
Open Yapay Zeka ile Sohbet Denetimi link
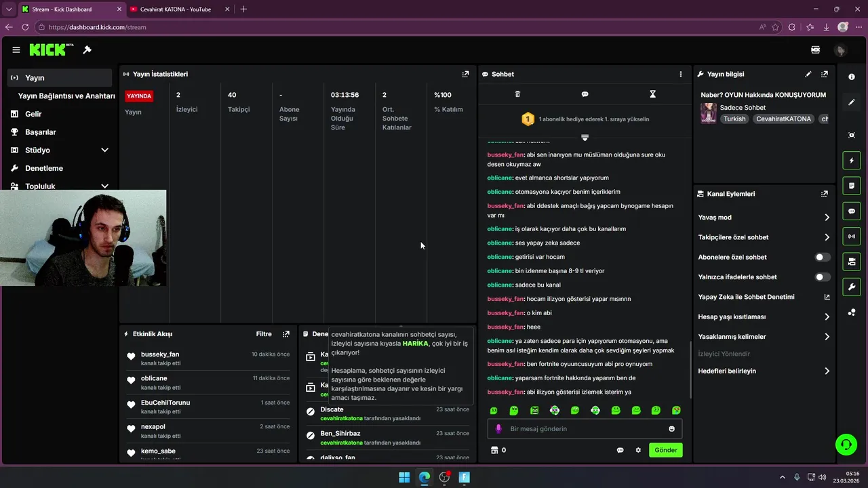pyautogui.click(x=764, y=297)
